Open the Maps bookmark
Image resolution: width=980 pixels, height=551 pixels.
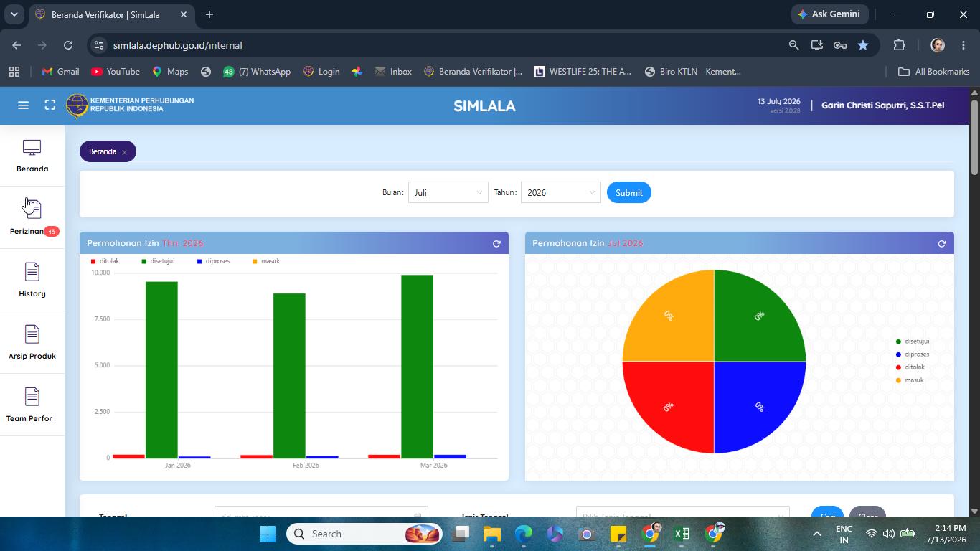tap(170, 72)
